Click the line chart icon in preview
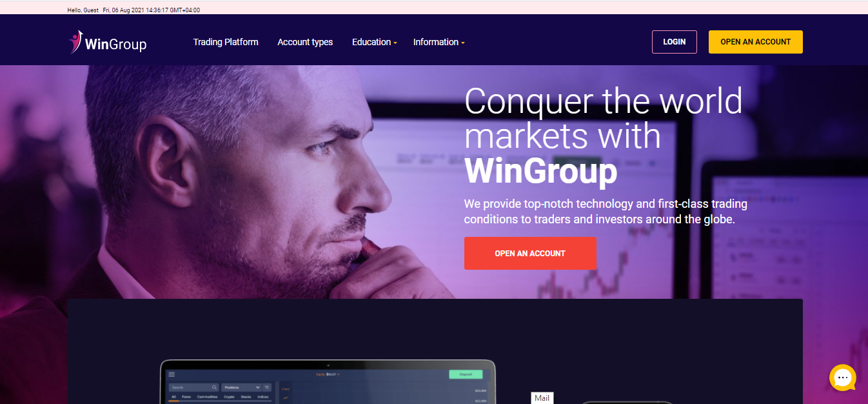Image resolution: width=868 pixels, height=404 pixels. (286, 398)
